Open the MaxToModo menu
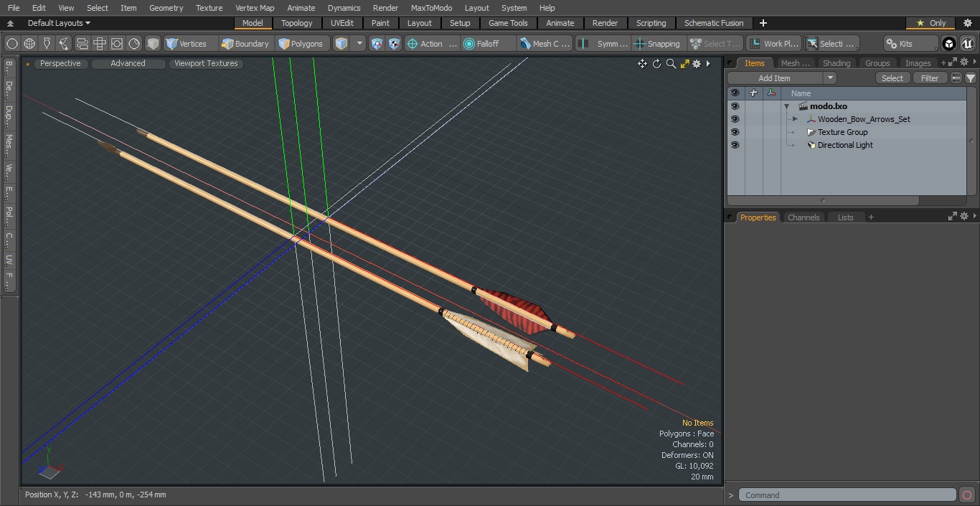Image resolution: width=980 pixels, height=506 pixels. point(431,8)
